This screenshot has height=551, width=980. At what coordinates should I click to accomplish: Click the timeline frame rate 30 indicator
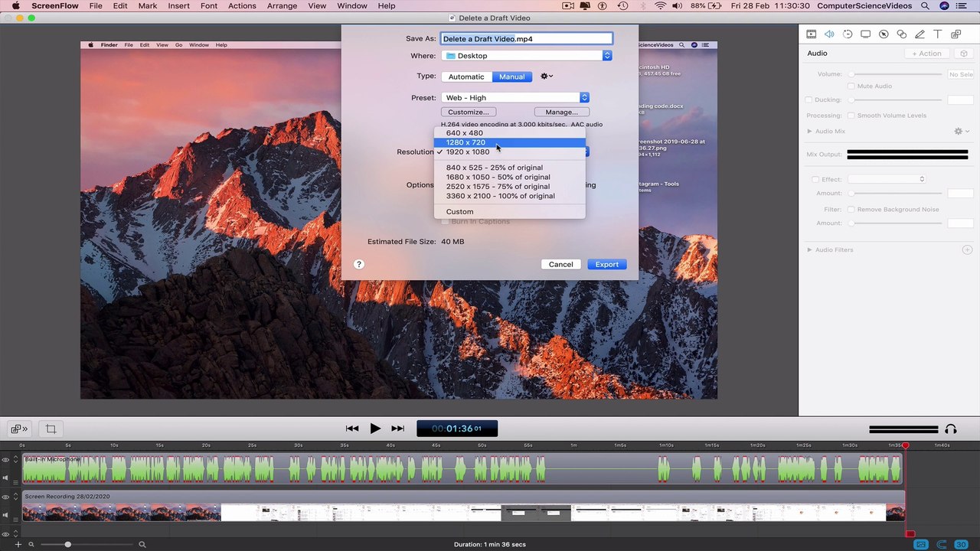[961, 544]
